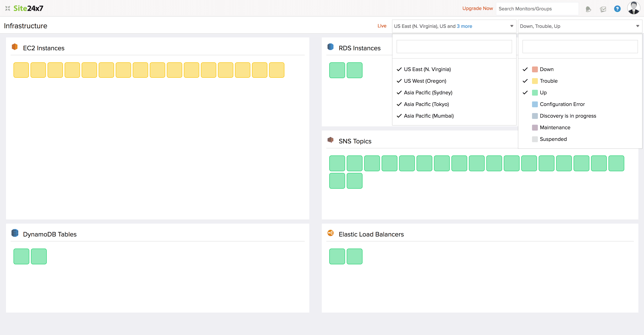Click the purple Maintenance swatch
The image size is (644, 335).
click(x=535, y=128)
